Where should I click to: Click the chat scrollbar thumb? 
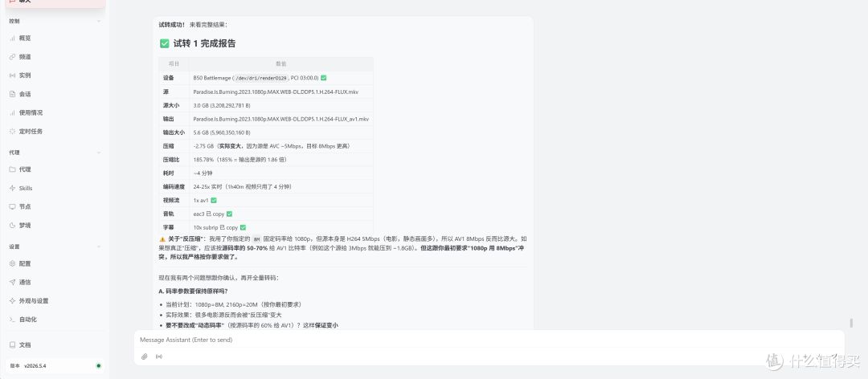(851, 323)
